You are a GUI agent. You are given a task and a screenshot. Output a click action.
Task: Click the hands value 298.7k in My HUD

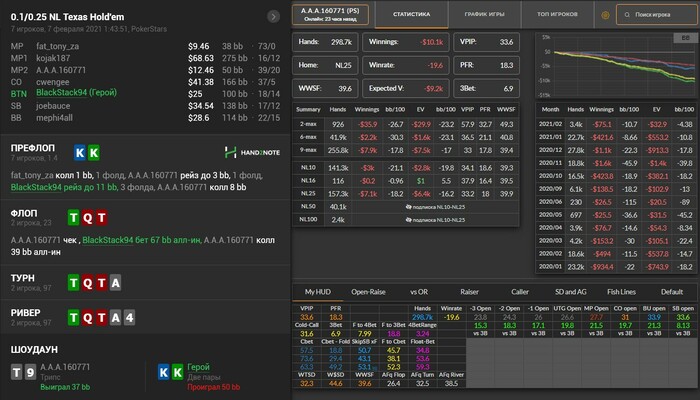point(422,317)
